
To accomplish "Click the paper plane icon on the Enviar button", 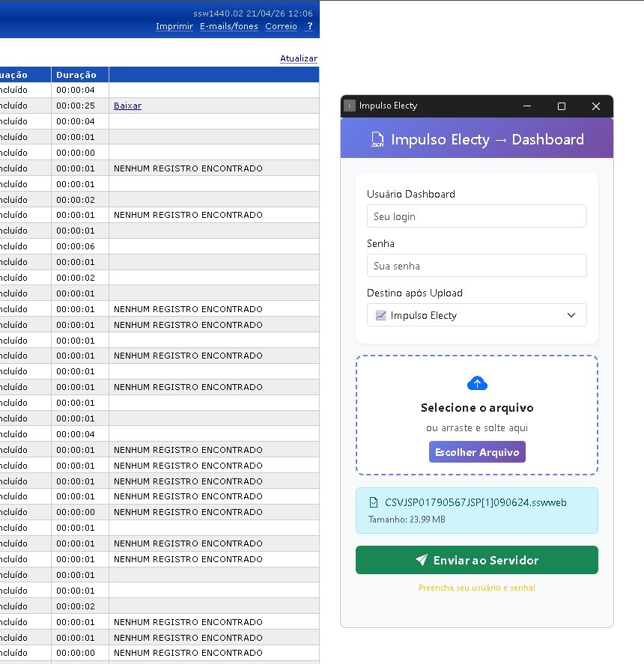I will coord(422,560).
